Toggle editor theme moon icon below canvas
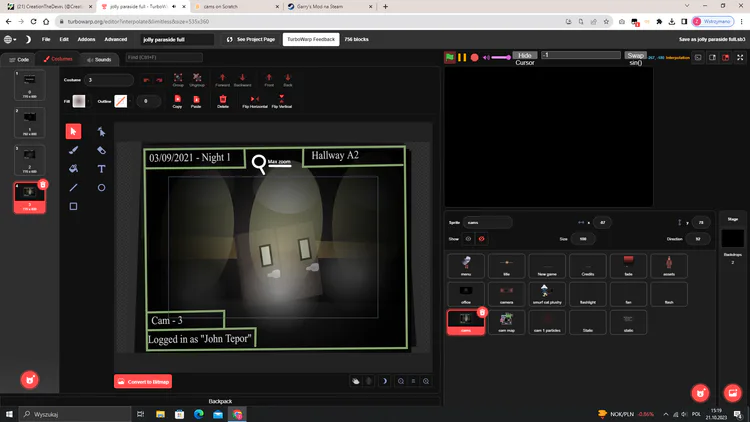750x422 pixels. [x=385, y=381]
